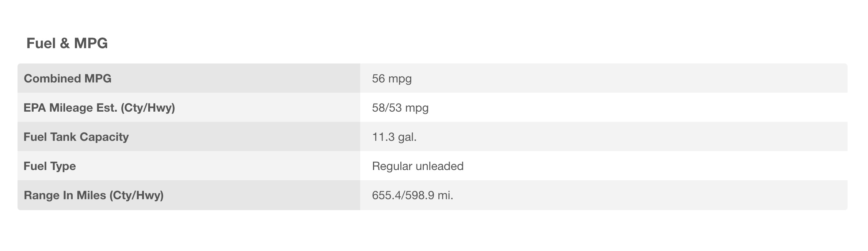868x251 pixels.
Task: Click the "mi." unit in the range value
Action: tap(445, 195)
